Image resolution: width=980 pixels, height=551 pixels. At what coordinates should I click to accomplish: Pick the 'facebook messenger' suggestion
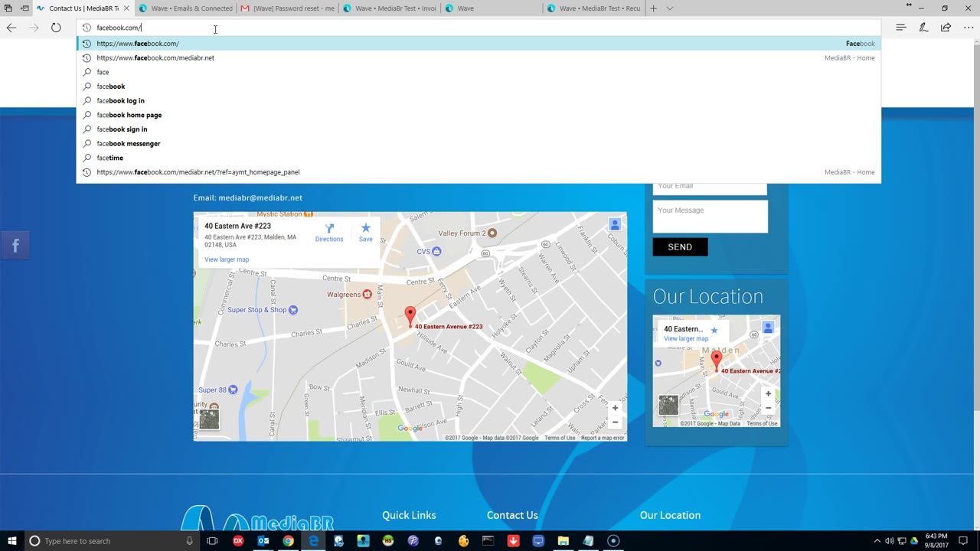pyautogui.click(x=479, y=143)
